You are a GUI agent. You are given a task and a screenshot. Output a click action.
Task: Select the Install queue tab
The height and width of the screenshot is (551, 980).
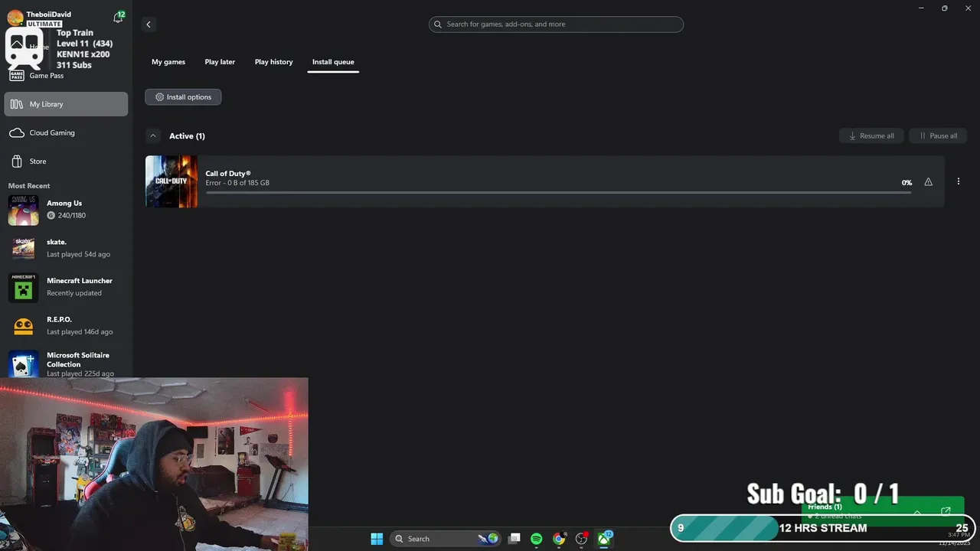pos(333,62)
